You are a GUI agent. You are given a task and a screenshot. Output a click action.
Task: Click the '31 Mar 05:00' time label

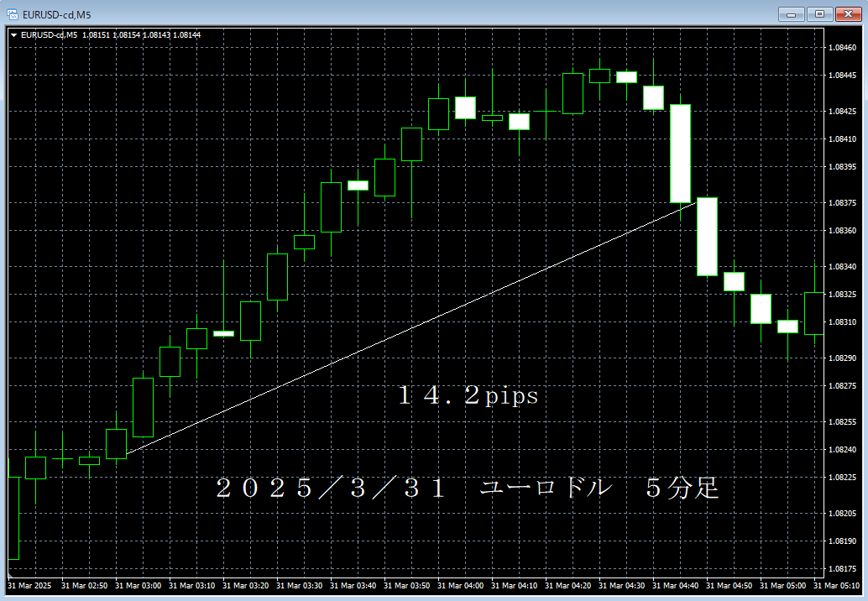(782, 586)
